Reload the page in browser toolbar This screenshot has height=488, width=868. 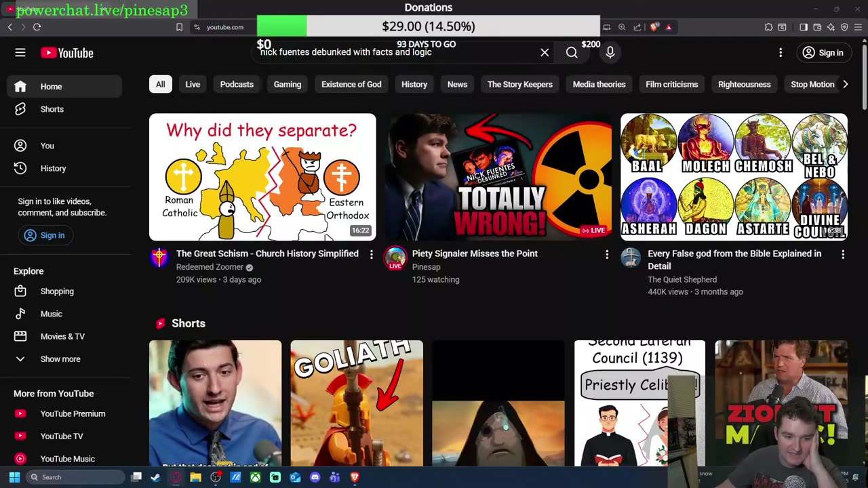click(37, 27)
